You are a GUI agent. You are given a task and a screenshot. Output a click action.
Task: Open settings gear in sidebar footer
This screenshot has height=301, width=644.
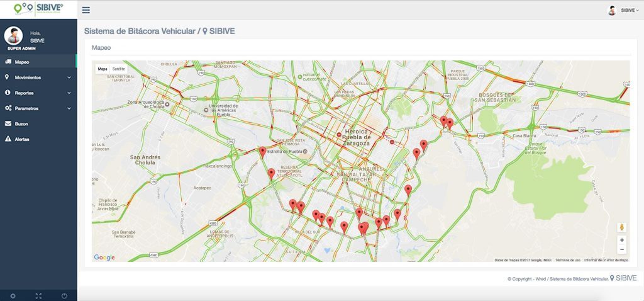tap(13, 295)
